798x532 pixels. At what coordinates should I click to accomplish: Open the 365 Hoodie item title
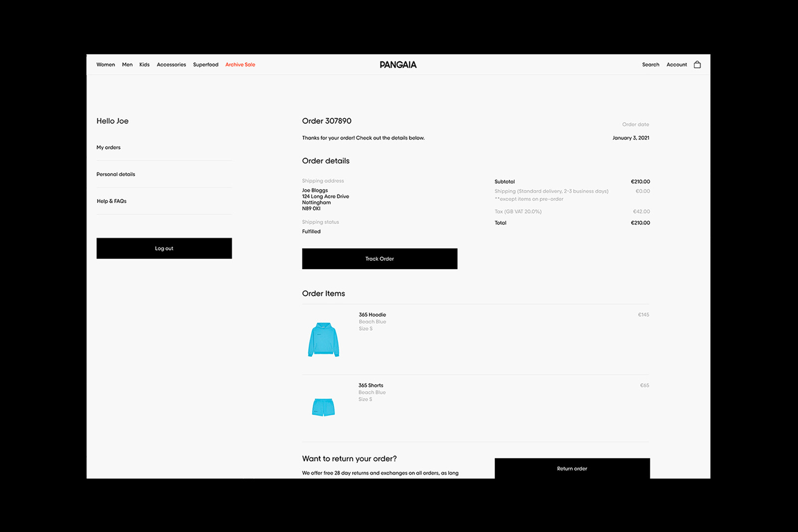[x=373, y=315]
